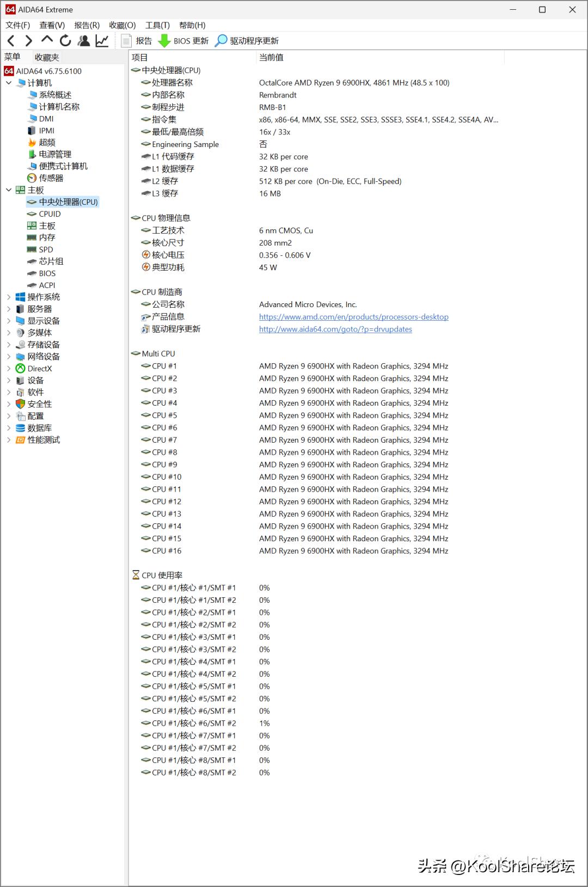Sort by the 项目 column header
This screenshot has height=887, width=588.
tap(192, 57)
